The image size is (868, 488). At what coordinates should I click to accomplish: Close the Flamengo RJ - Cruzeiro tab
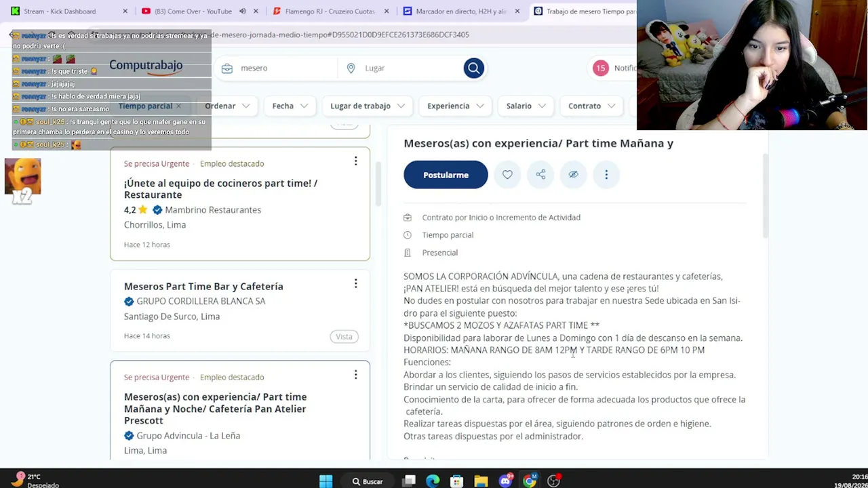[387, 12]
